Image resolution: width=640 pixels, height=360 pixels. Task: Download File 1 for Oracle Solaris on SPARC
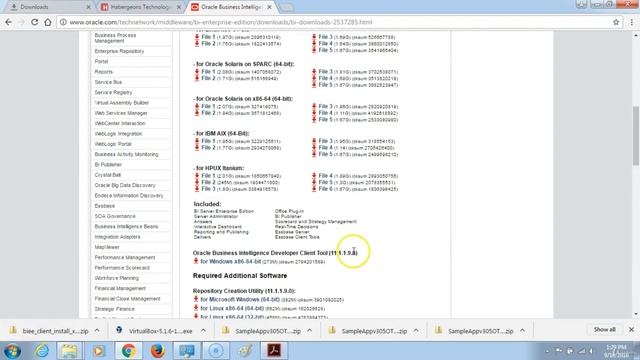[x=208, y=71]
